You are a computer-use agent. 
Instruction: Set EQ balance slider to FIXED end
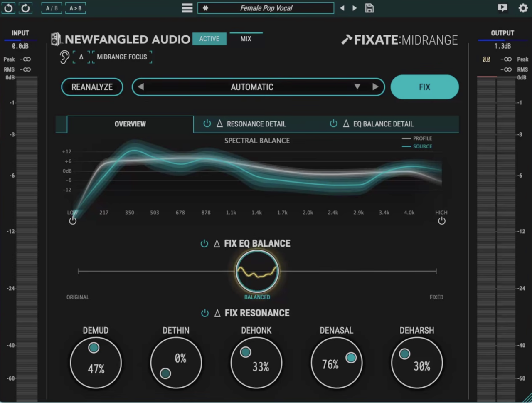(x=436, y=271)
